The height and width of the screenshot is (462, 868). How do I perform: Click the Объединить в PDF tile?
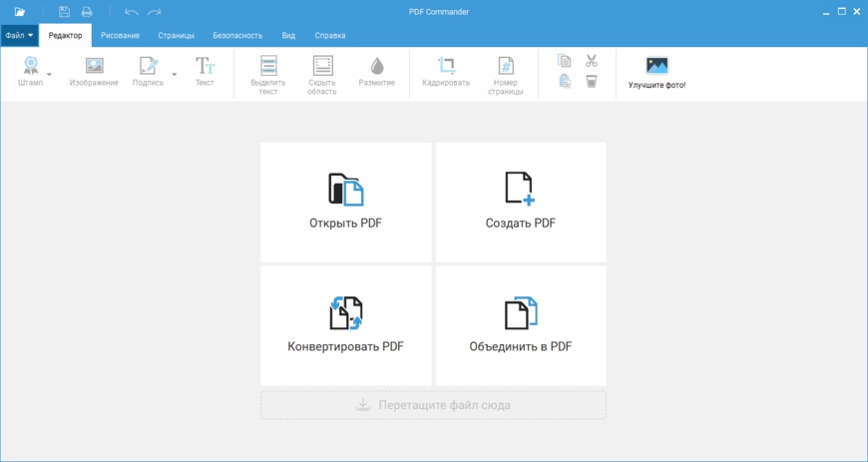pos(520,325)
